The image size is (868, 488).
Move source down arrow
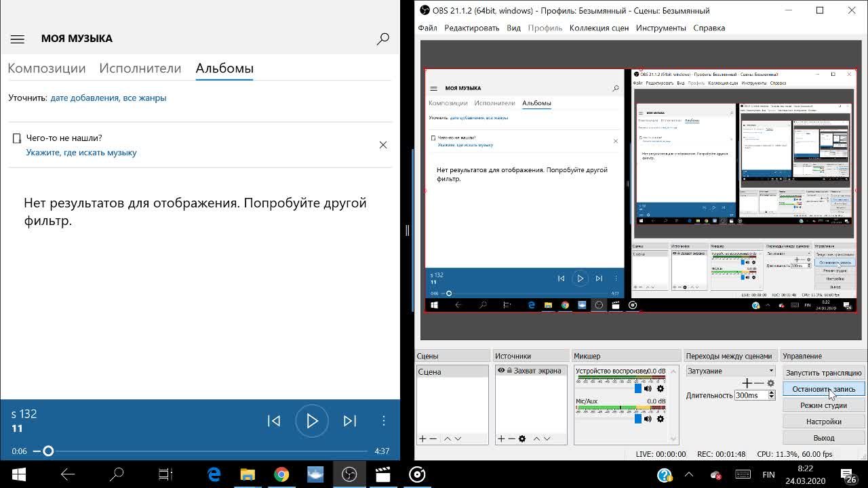[547, 439]
